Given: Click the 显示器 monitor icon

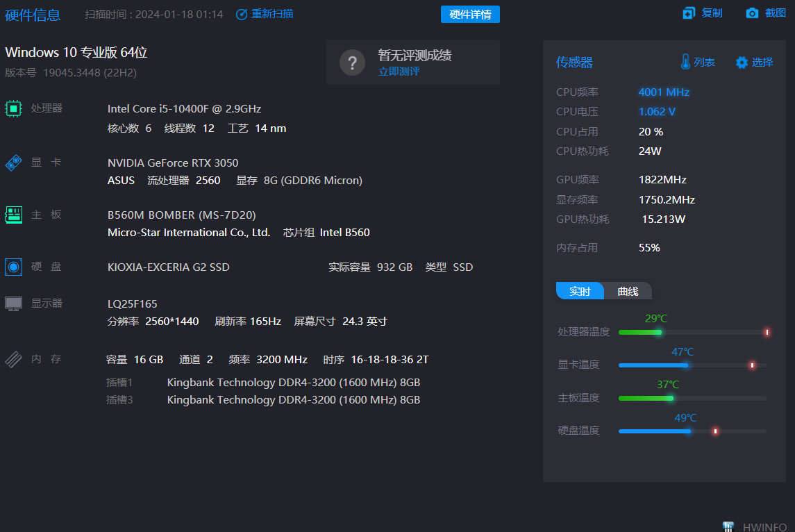Looking at the screenshot, I should tap(13, 304).
